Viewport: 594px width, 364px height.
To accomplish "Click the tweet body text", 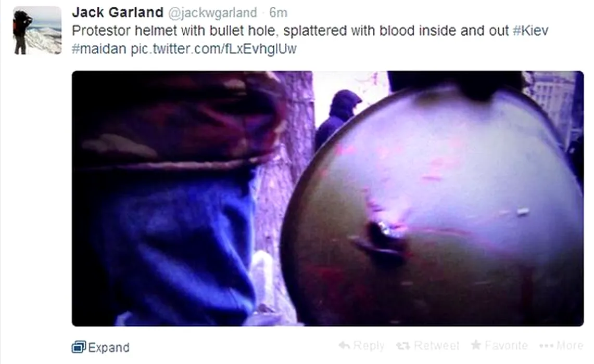I will (x=310, y=40).
